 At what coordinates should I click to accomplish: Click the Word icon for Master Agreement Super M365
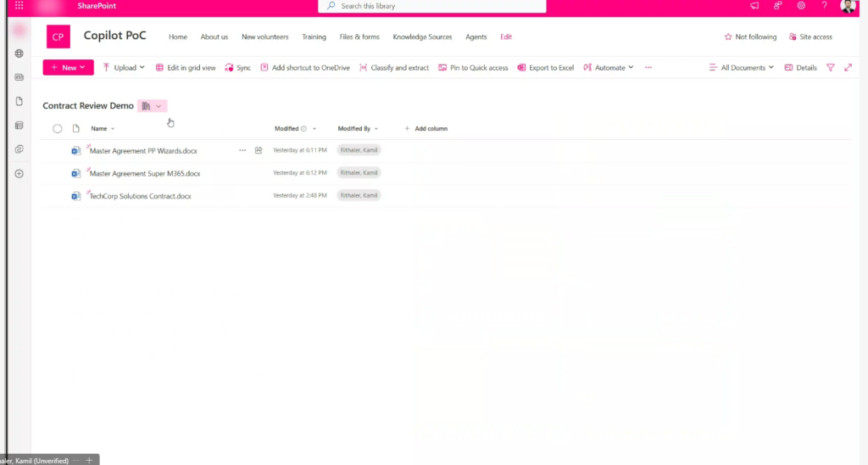pos(75,173)
